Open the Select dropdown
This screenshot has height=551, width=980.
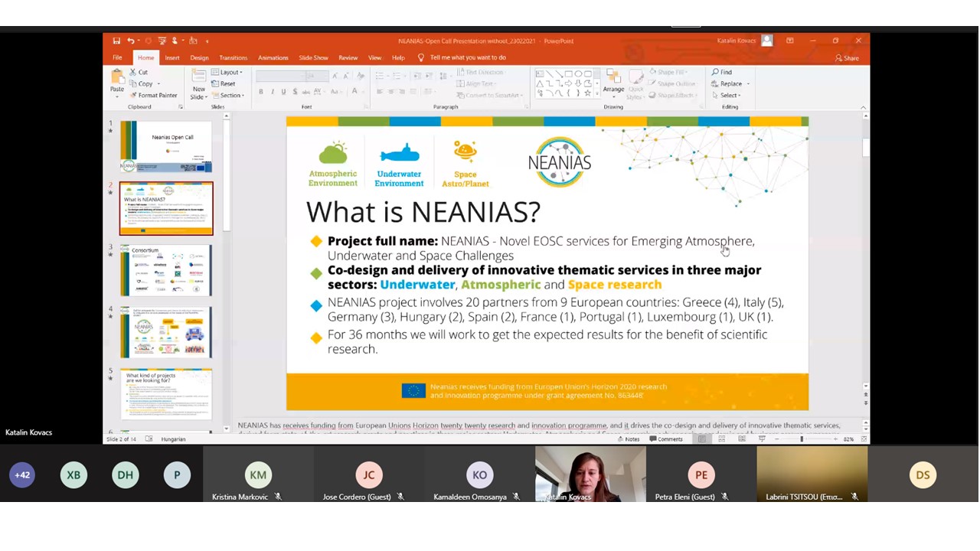726,96
